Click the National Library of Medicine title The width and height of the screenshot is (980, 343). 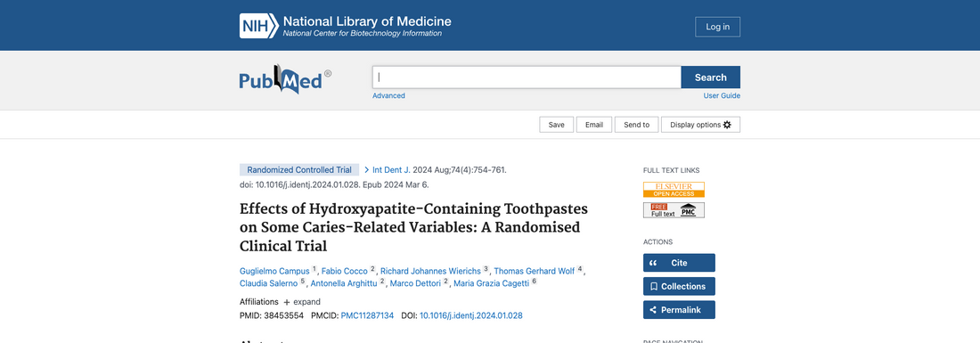tap(367, 21)
